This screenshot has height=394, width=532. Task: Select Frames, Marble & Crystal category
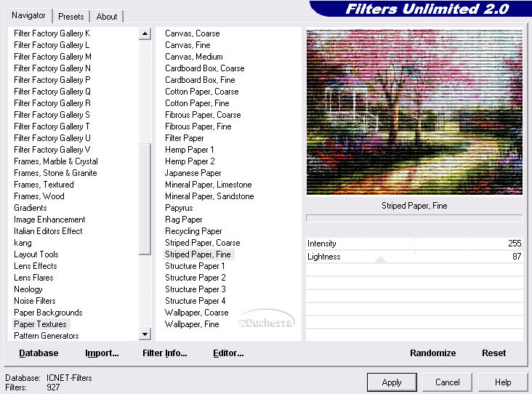[x=56, y=161]
